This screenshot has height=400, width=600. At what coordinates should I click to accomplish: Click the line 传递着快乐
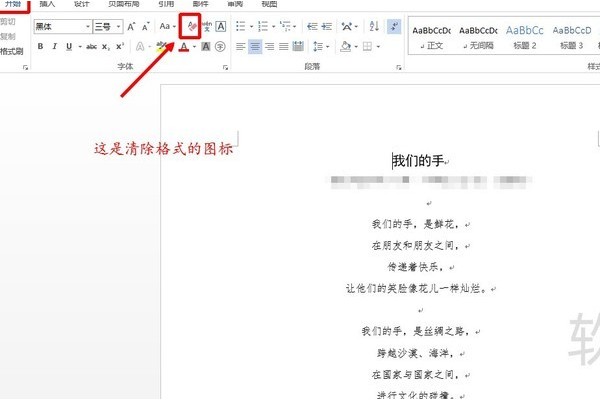[x=416, y=267]
